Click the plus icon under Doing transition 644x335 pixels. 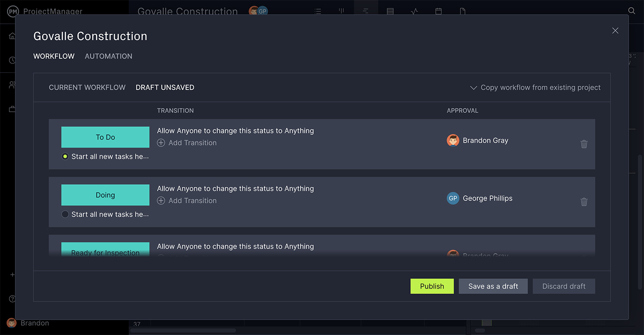[x=161, y=201]
